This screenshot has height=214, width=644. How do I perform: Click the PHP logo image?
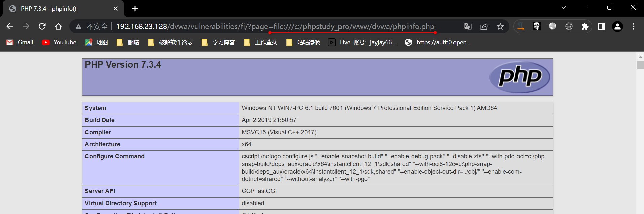point(520,77)
